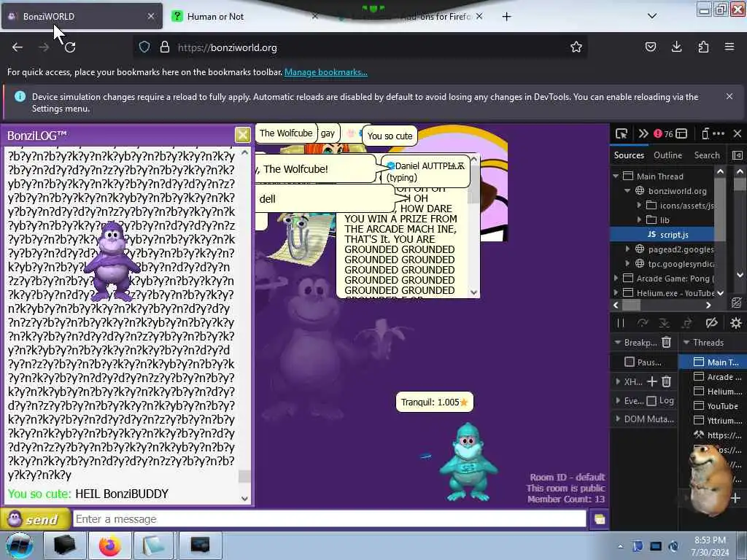Image resolution: width=747 pixels, height=560 pixels.
Task: Click the debugger Step In icon
Action: pos(665,323)
